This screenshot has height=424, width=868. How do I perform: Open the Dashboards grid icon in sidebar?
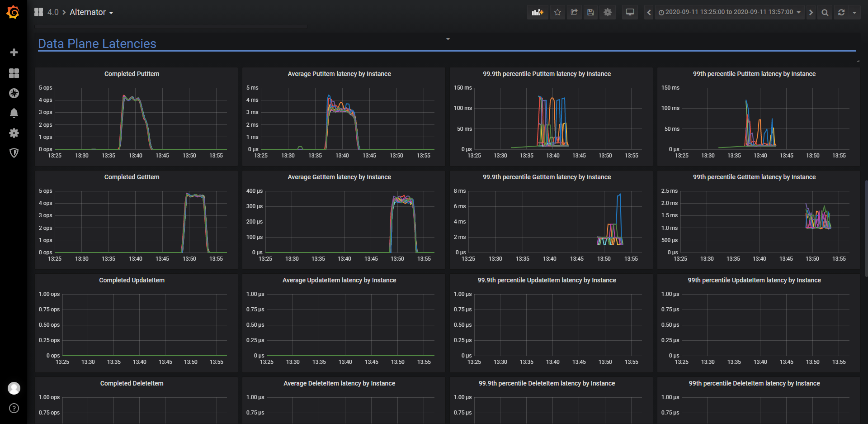14,73
